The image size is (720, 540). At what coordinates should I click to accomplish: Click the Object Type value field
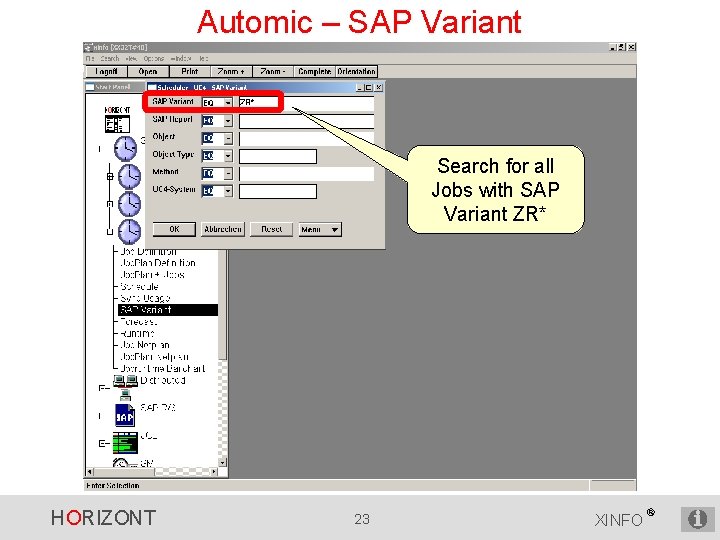(278, 157)
